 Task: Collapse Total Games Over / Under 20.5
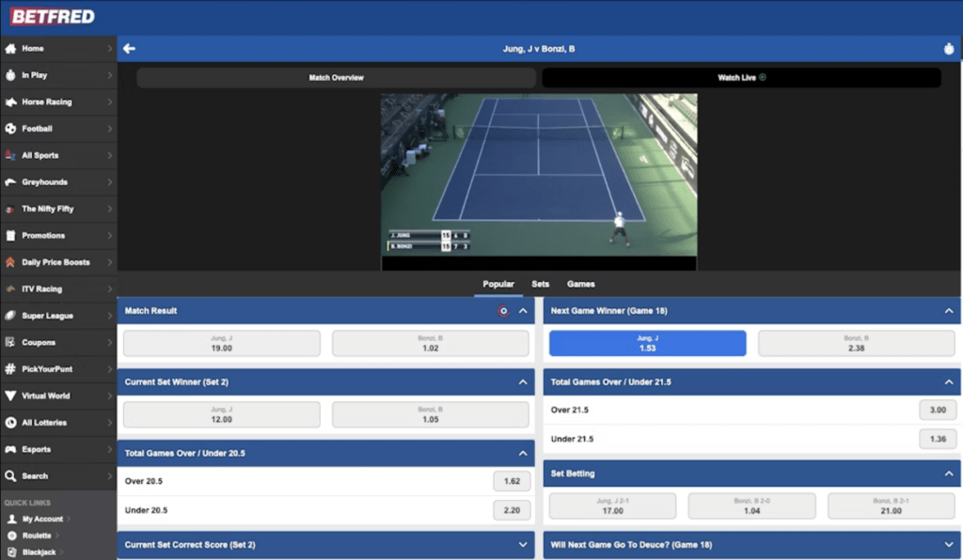pos(523,453)
